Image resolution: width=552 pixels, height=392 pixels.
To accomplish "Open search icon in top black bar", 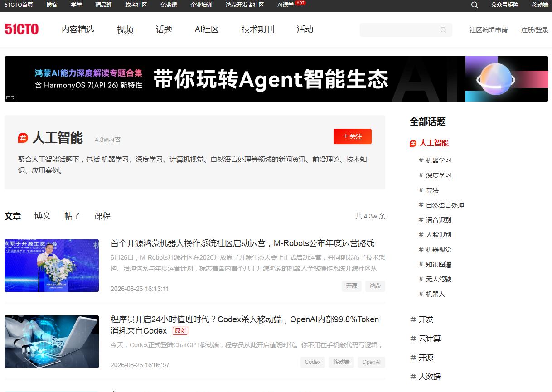I will click(475, 5).
